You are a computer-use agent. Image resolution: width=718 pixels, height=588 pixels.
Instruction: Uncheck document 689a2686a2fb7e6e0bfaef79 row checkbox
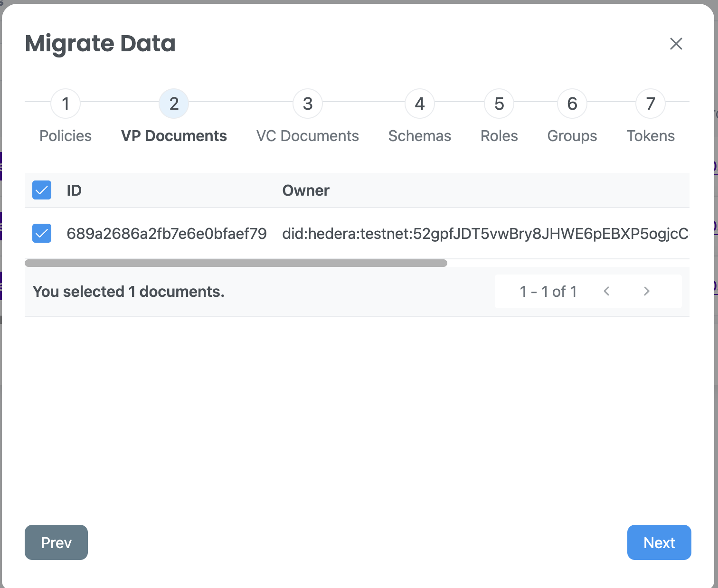[x=42, y=233]
